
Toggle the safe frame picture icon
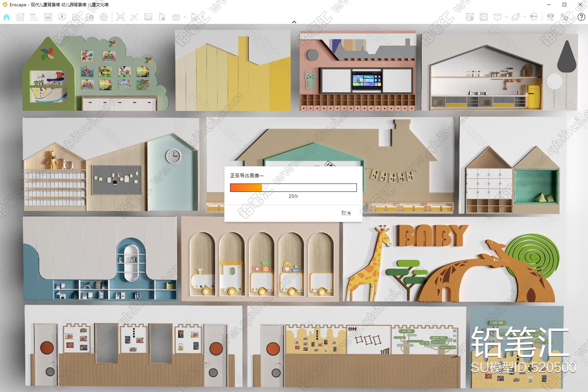click(484, 17)
